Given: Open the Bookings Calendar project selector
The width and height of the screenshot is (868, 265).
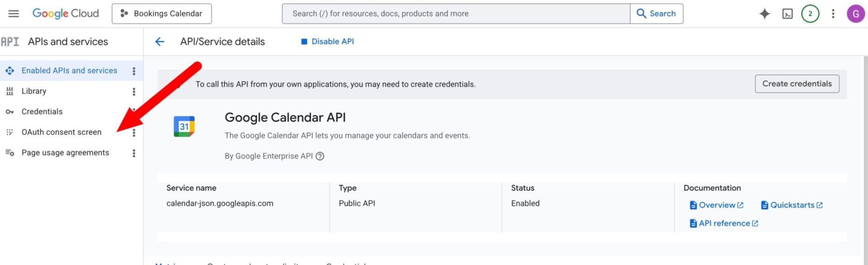Looking at the screenshot, I should coord(161,14).
